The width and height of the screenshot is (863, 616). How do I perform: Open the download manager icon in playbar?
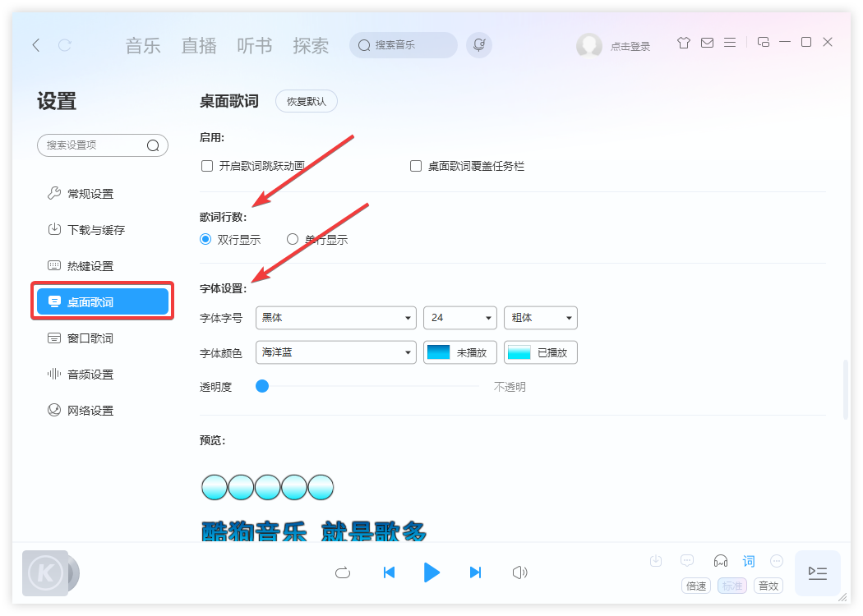(x=655, y=561)
